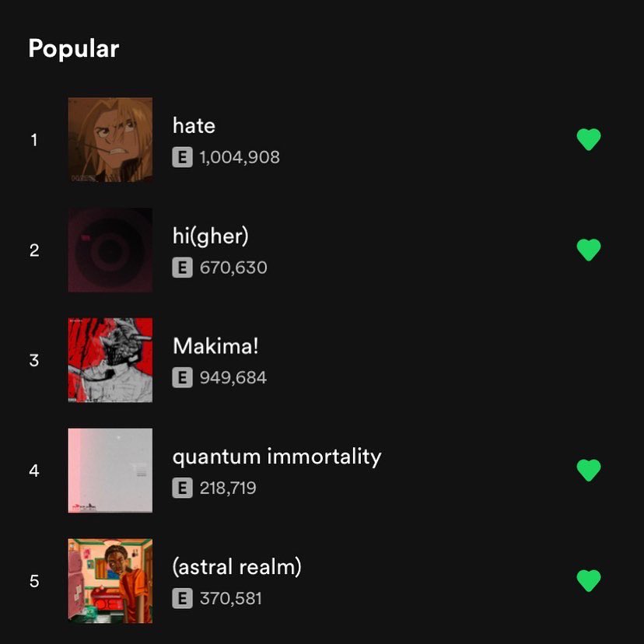
Task: Select the "Makima!" song title
Action: tap(215, 346)
